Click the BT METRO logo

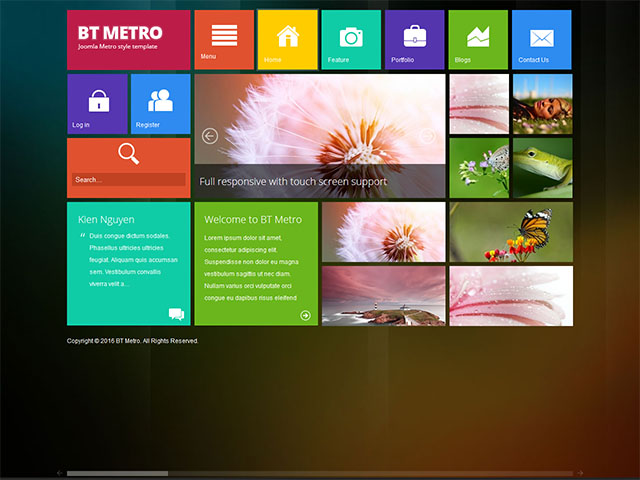pos(120,33)
